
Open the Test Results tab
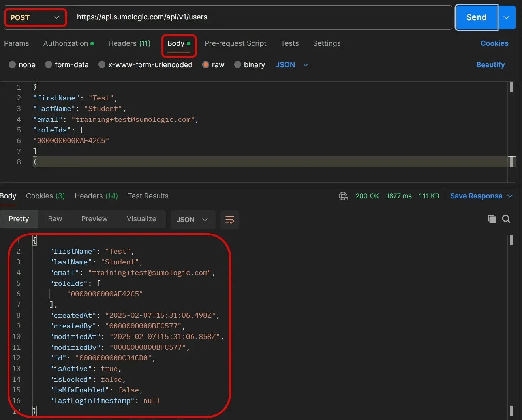(x=148, y=196)
